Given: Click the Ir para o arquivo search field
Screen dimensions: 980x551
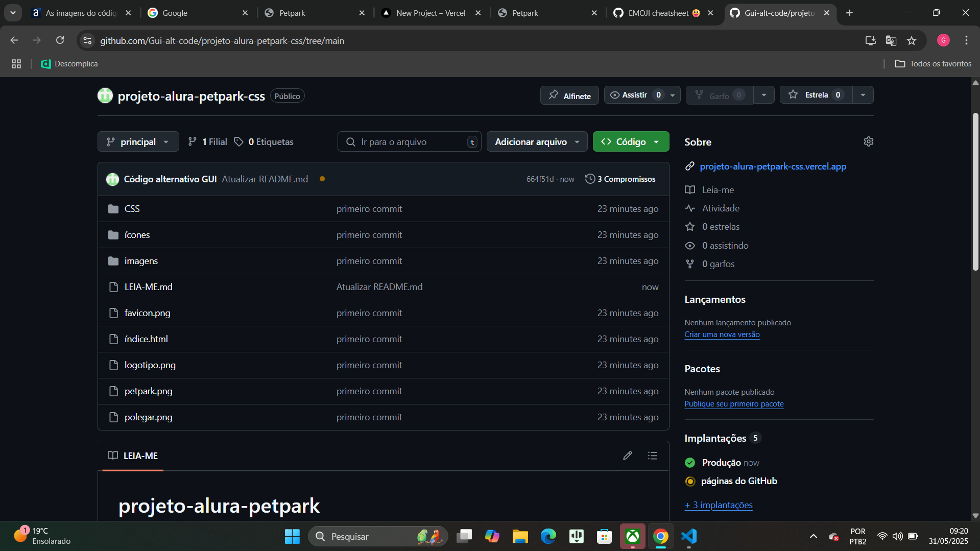Looking at the screenshot, I should pos(409,141).
